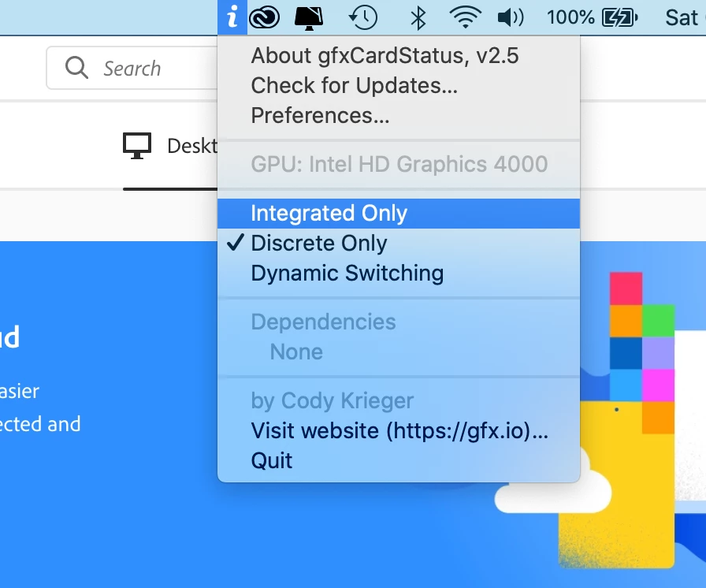Select the checked Discrete Only mode
This screenshot has height=588, width=706.
[x=399, y=244]
